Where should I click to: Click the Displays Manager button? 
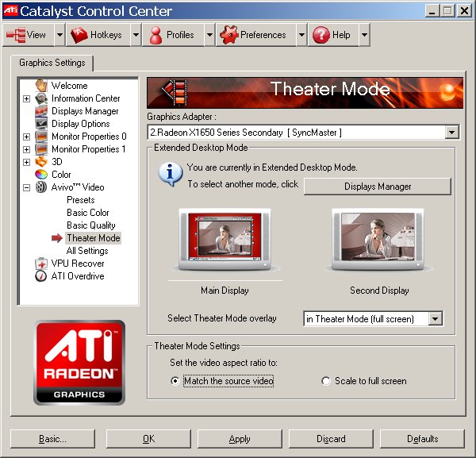pos(378,187)
